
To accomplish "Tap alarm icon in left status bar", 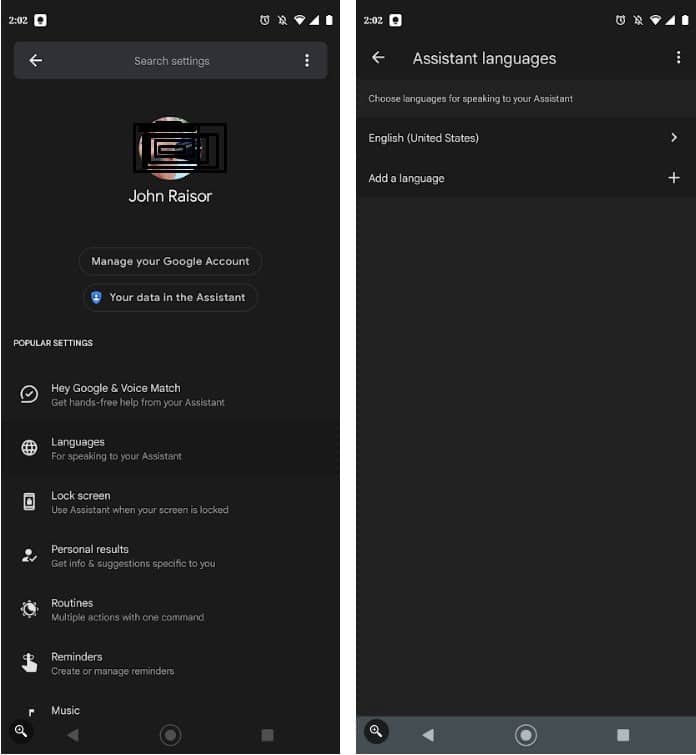I will click(264, 20).
